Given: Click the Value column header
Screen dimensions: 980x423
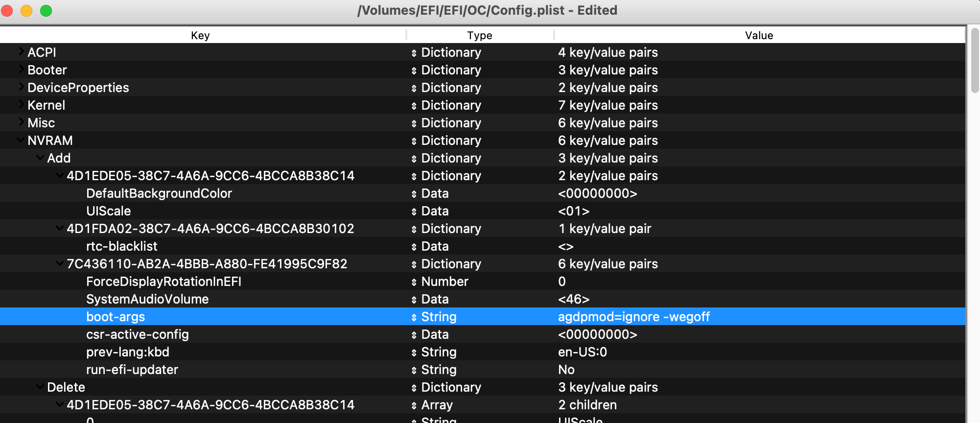Looking at the screenshot, I should pyautogui.click(x=759, y=35).
